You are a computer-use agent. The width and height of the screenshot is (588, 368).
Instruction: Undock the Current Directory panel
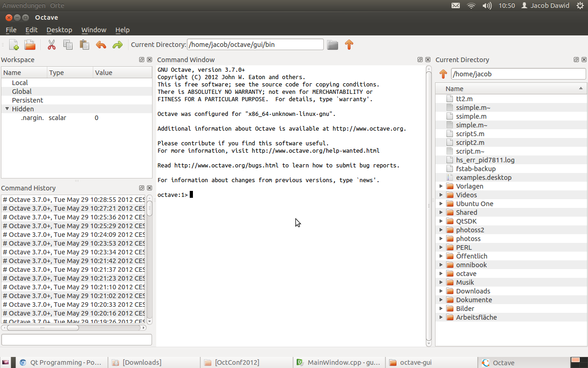click(577, 60)
